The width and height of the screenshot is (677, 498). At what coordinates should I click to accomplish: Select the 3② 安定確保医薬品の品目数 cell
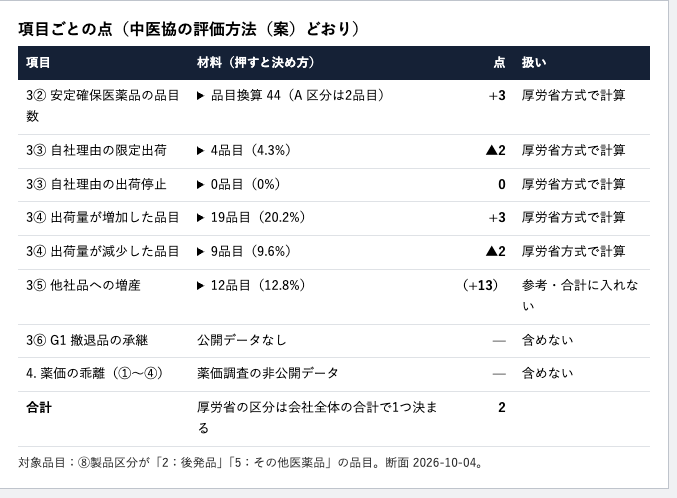click(x=103, y=106)
